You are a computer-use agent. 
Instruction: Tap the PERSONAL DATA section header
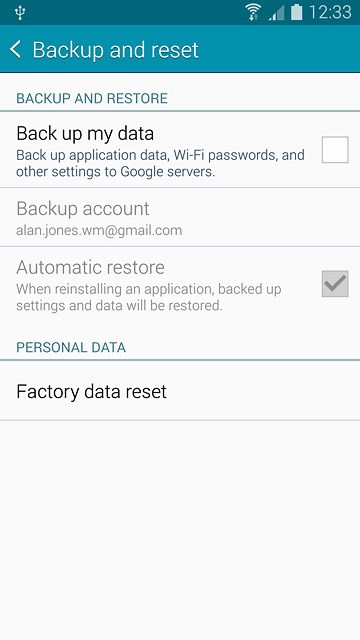tap(71, 347)
